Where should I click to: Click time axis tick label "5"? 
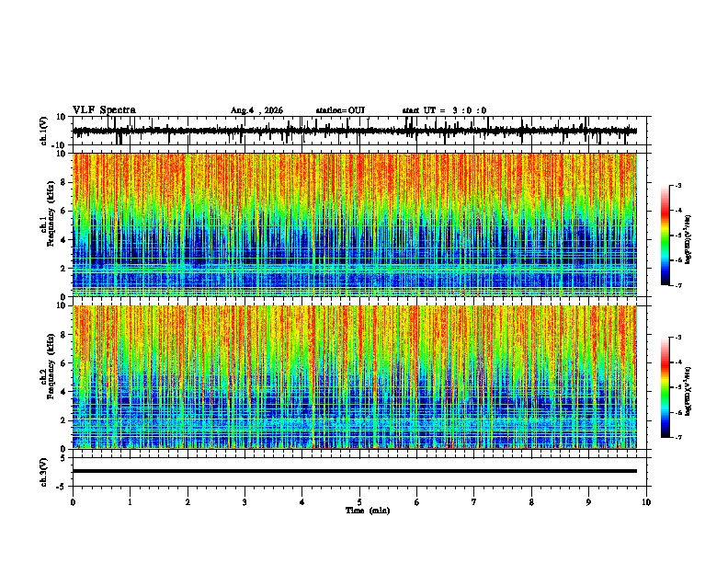(x=359, y=502)
